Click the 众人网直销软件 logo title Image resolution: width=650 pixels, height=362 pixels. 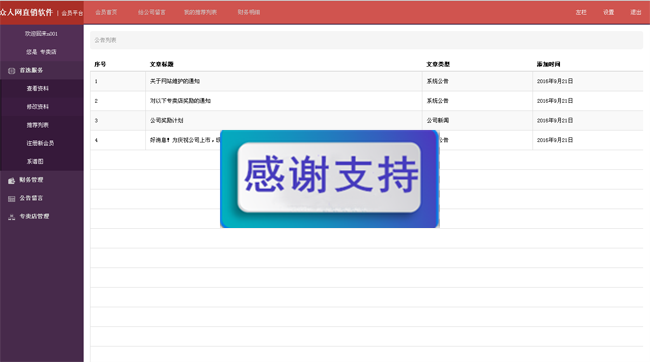27,12
